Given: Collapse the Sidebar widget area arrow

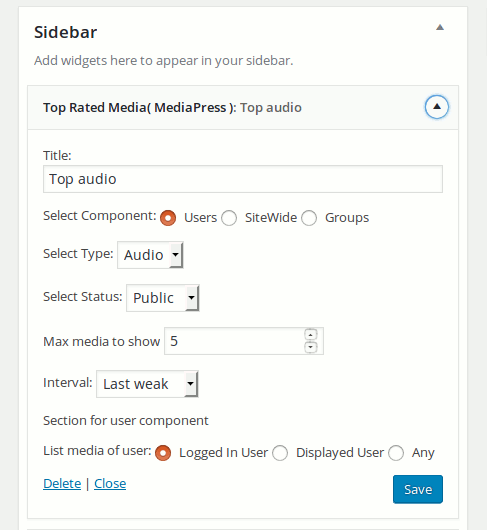Looking at the screenshot, I should 440,27.
